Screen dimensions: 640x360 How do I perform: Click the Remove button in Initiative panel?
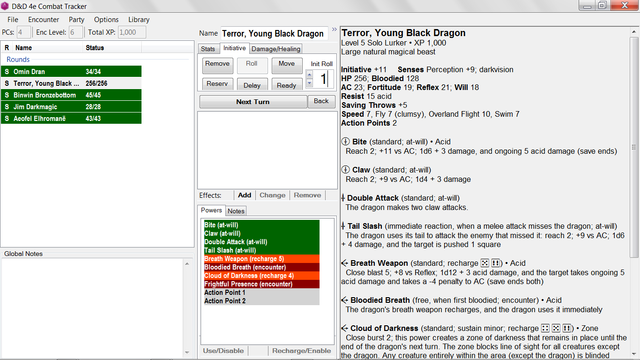[218, 64]
